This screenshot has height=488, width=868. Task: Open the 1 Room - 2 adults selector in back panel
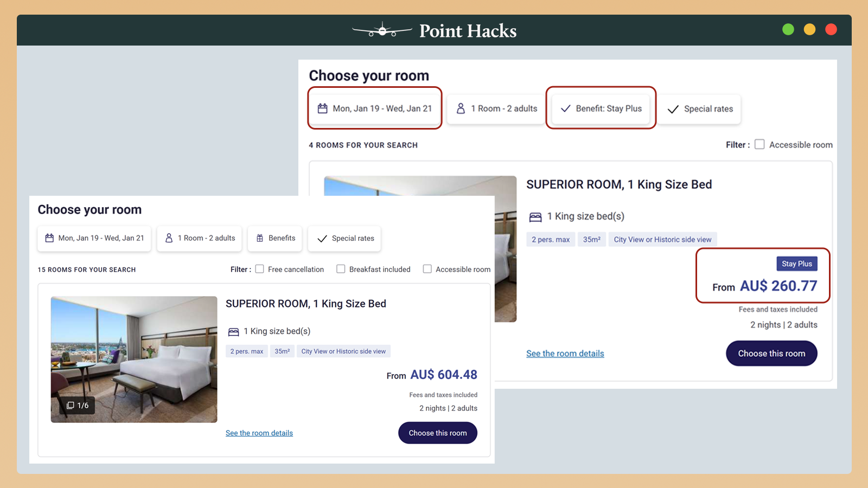(x=496, y=109)
